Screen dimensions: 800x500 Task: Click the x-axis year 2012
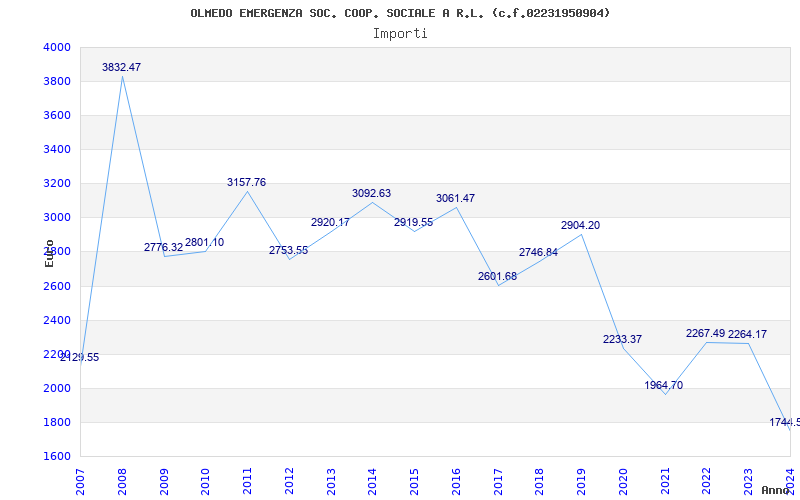click(289, 482)
